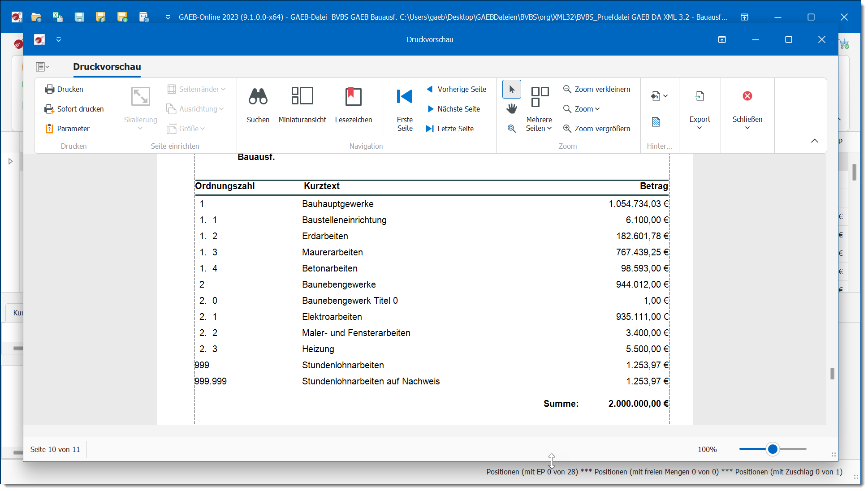Click the preview vertical scrollbar thumb

[832, 374]
